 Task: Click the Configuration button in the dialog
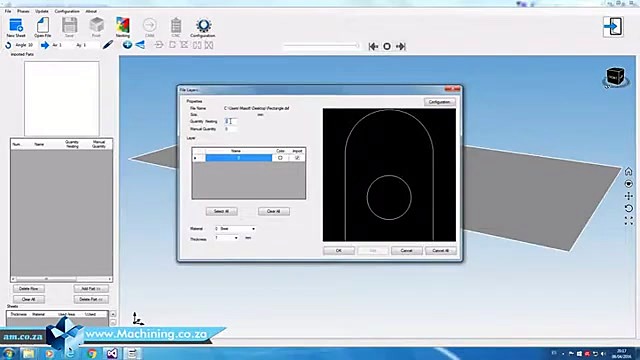(x=440, y=102)
